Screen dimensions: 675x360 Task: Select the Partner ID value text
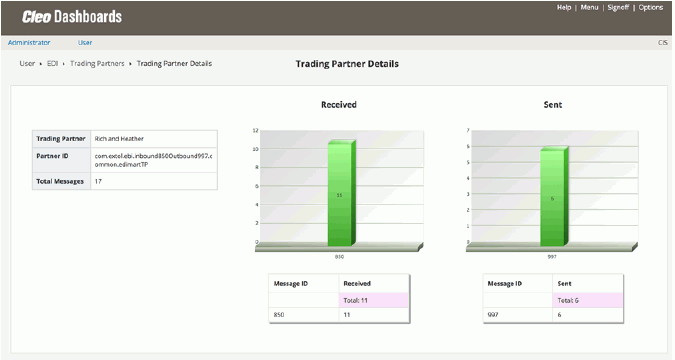[x=153, y=160]
